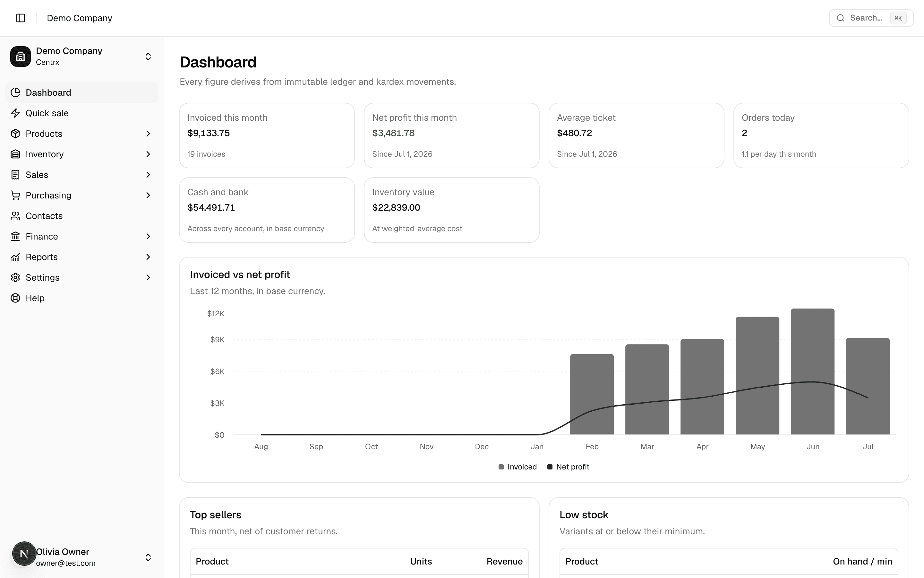Click the Sales receipt icon
The height and width of the screenshot is (578, 924).
15,175
